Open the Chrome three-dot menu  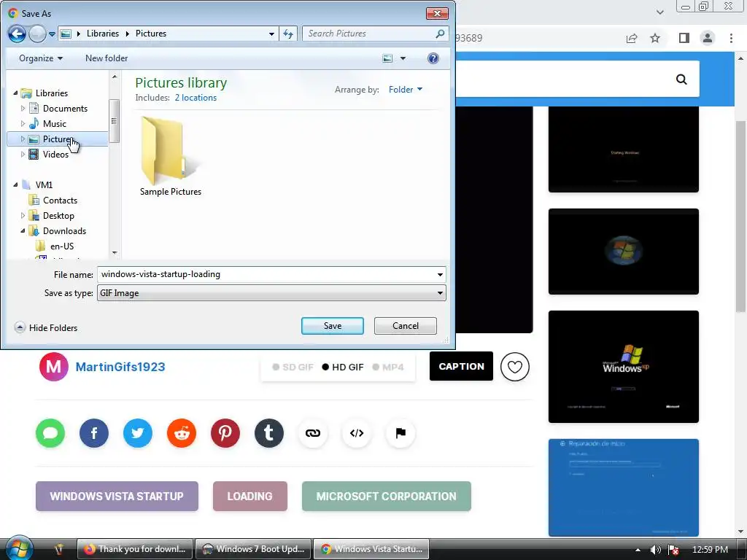731,38
